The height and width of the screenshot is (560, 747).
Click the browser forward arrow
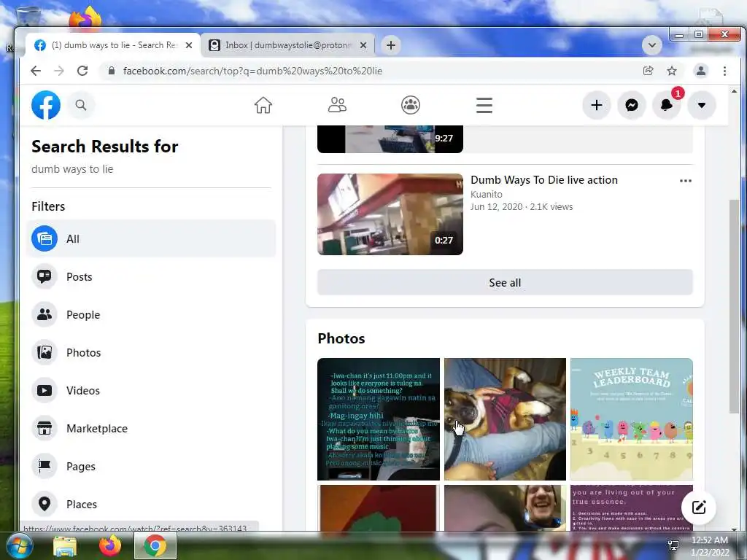pos(59,71)
